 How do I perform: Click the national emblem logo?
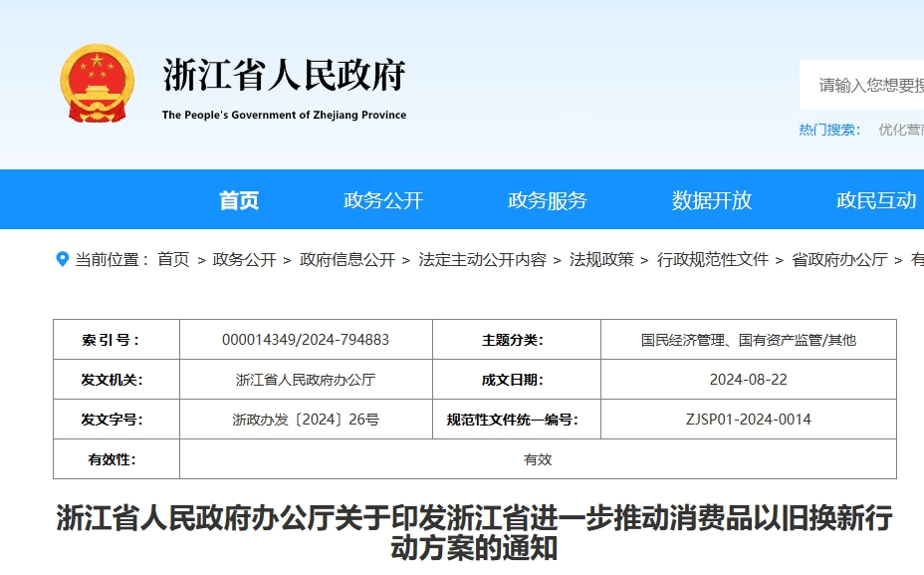tap(97, 84)
